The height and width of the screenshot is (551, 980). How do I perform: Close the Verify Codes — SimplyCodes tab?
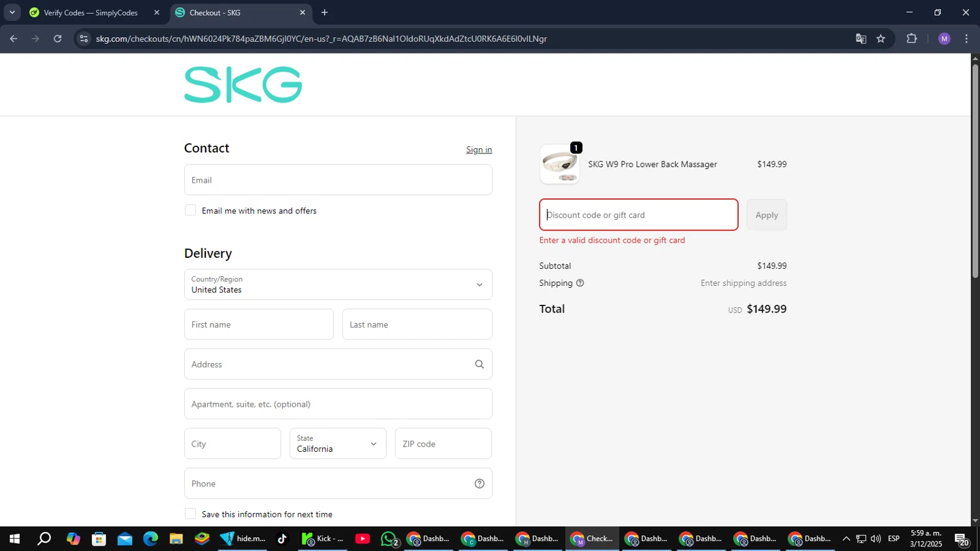click(157, 12)
